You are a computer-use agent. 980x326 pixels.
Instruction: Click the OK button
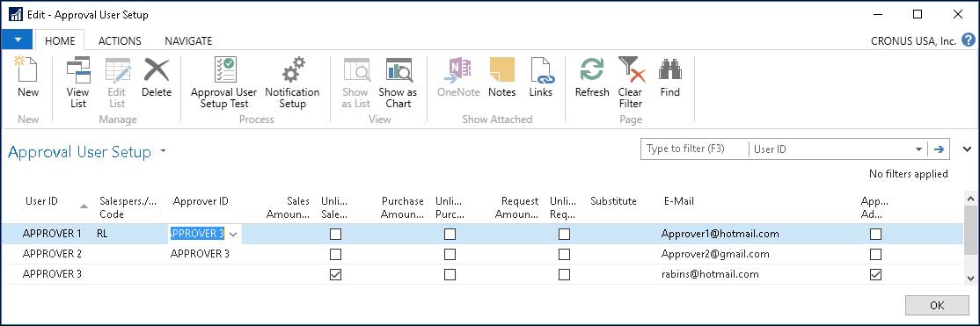(x=937, y=306)
